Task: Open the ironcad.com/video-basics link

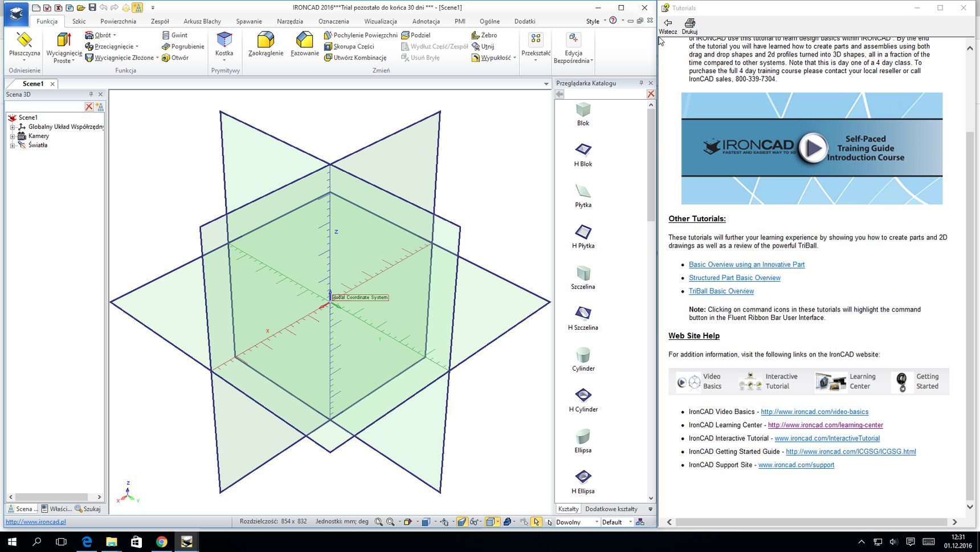Action: tap(815, 412)
